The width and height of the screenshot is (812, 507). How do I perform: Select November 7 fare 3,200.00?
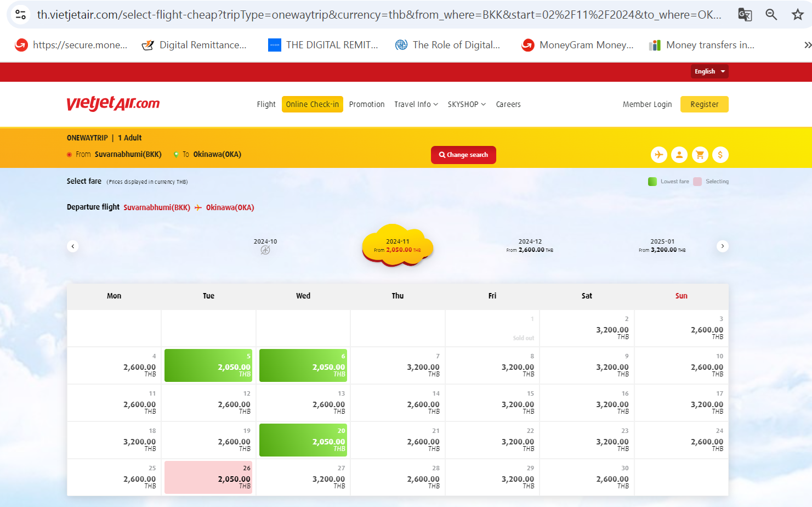pyautogui.click(x=398, y=365)
